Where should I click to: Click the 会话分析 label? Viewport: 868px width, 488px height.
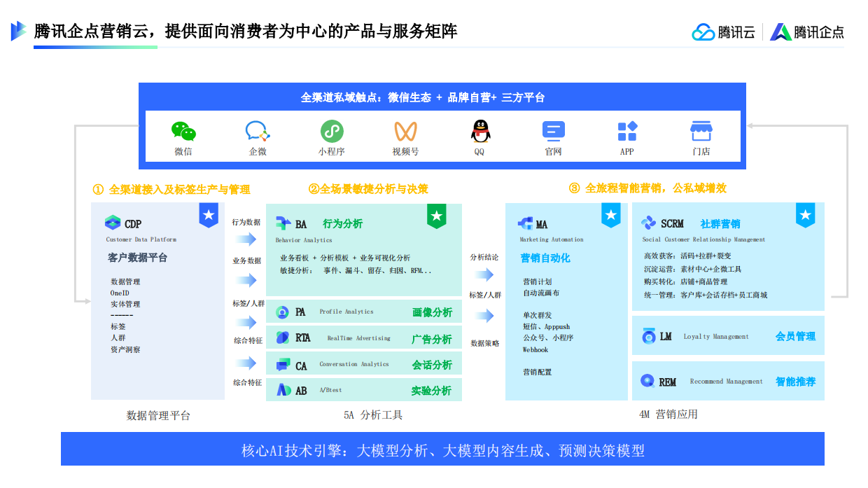click(x=432, y=365)
